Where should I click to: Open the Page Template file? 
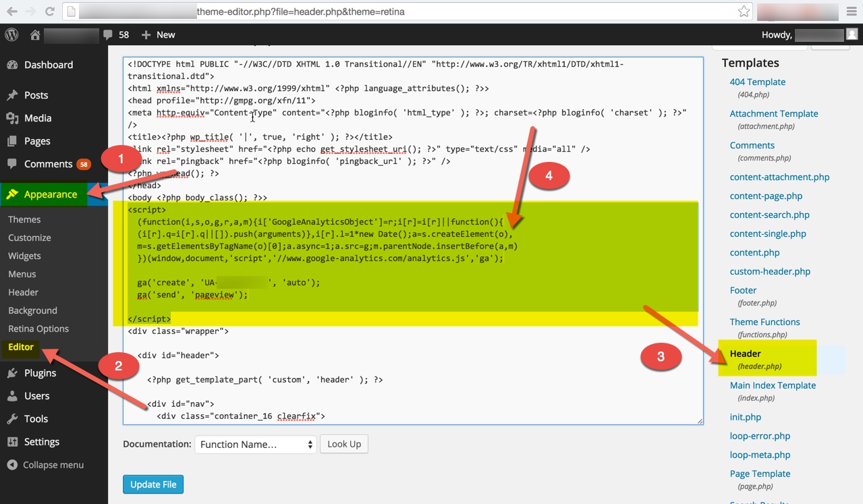(x=760, y=474)
